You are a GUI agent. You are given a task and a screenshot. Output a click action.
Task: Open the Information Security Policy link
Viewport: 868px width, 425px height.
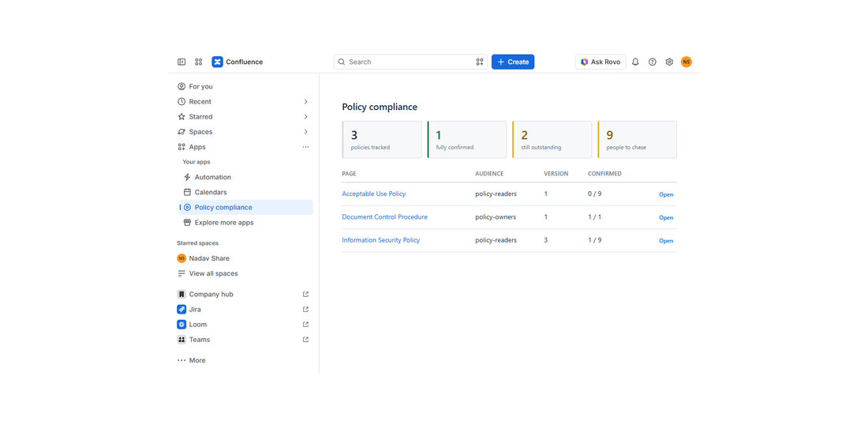pyautogui.click(x=381, y=240)
